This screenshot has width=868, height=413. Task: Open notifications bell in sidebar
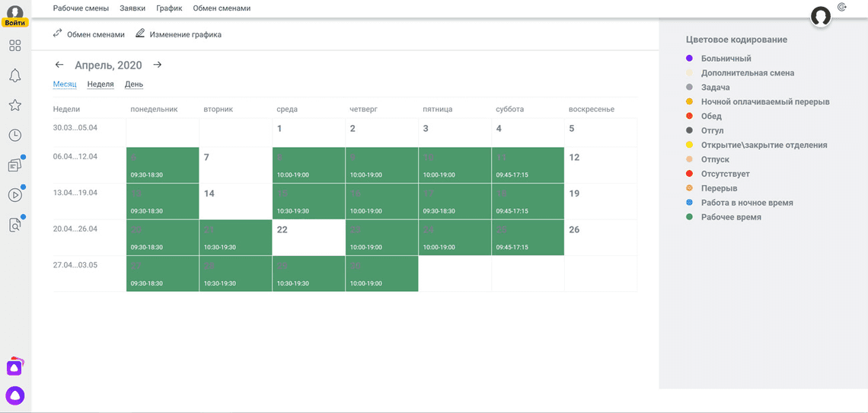14,75
